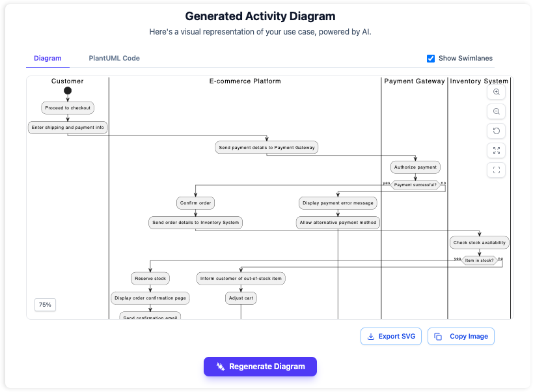Export the diagram as SVG

(391, 336)
